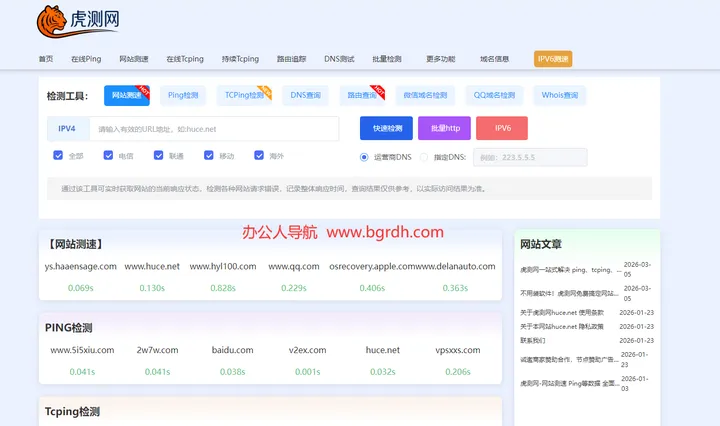Open ys.haaensage.com speed test result

(80, 266)
